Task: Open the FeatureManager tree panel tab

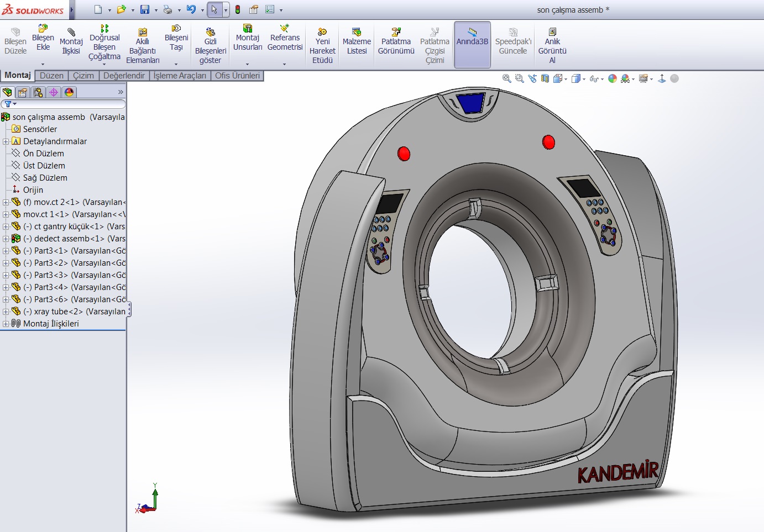Action: pos(7,92)
